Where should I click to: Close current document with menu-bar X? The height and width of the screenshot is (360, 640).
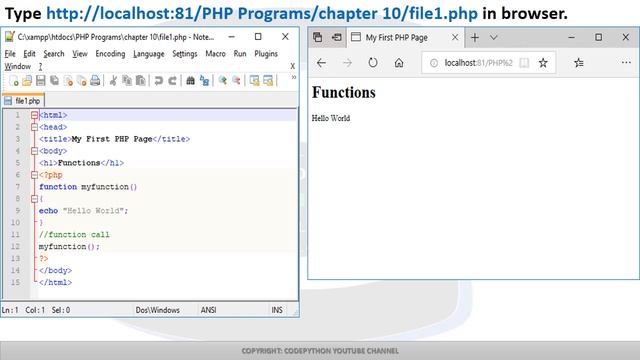[292, 66]
